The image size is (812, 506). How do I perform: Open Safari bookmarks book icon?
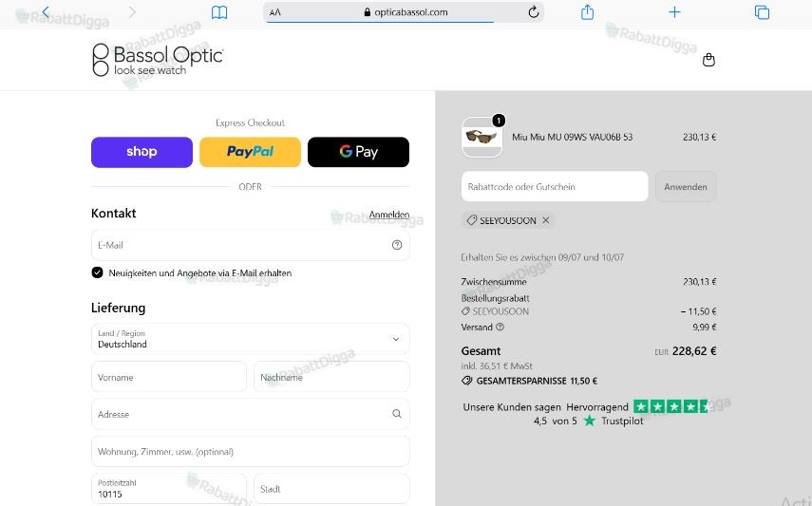click(219, 12)
